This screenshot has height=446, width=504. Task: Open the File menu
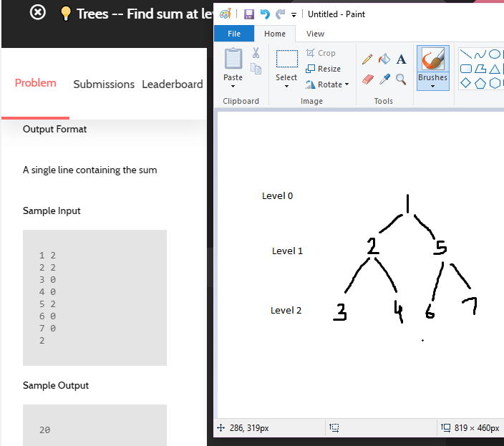234,34
